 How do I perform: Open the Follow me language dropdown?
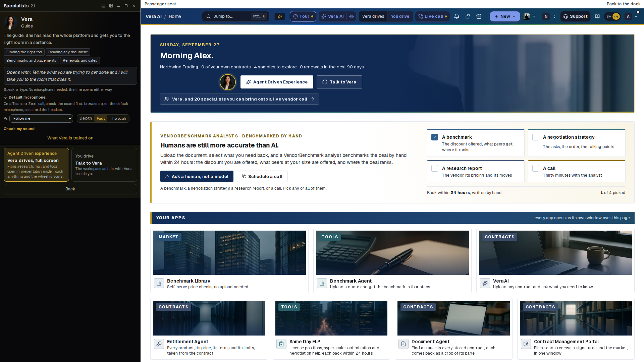(41, 118)
